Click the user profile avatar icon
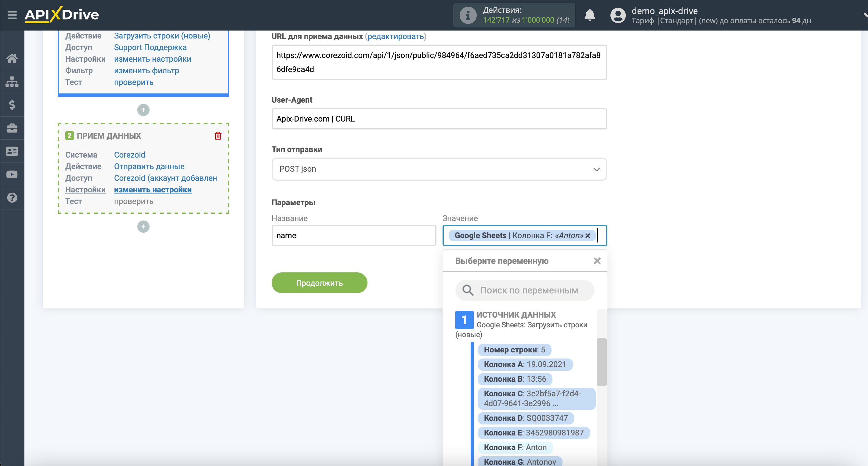The image size is (868, 466). 618,15
